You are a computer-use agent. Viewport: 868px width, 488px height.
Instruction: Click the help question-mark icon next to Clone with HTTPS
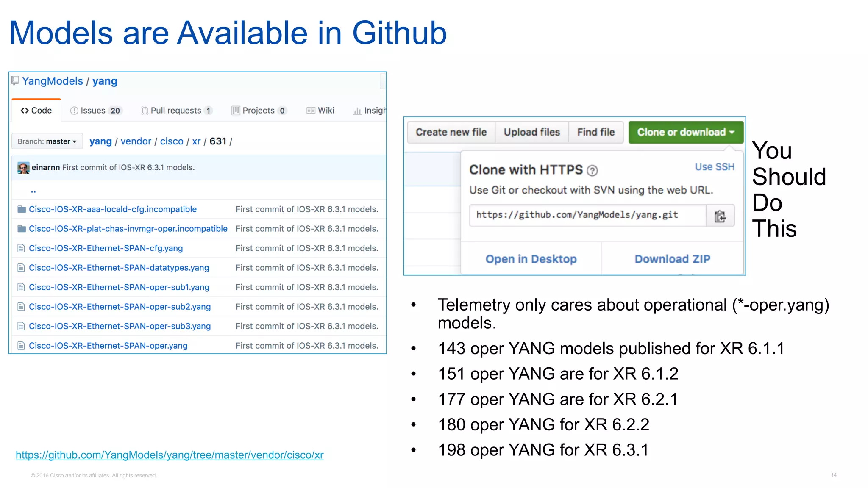pos(592,170)
